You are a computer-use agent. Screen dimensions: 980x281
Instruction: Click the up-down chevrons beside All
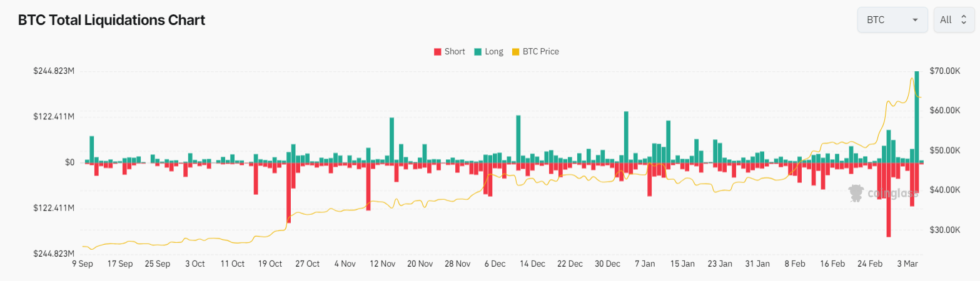point(964,20)
